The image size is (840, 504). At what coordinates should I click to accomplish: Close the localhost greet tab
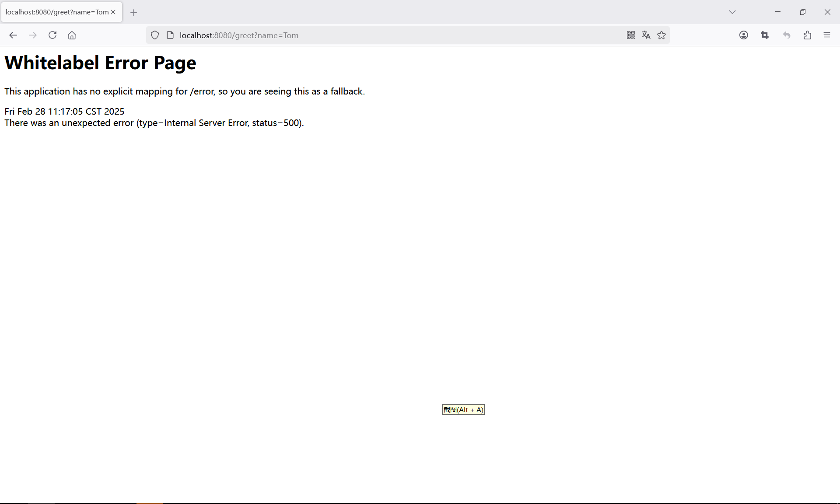coord(113,12)
